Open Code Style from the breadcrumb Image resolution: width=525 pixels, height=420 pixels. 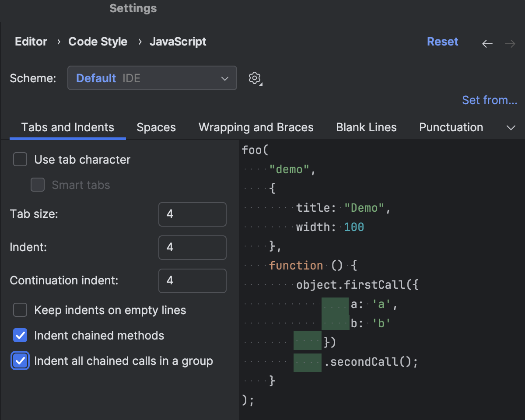[97, 41]
